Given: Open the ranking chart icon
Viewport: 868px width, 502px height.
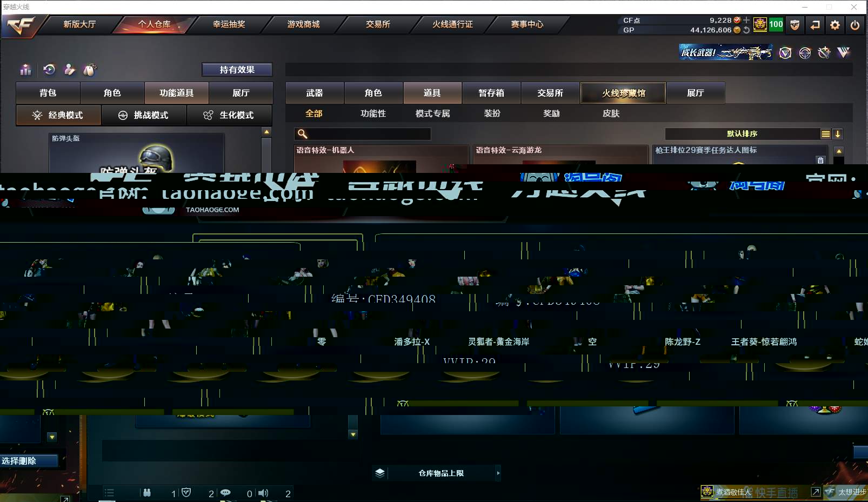Looking at the screenshot, I should click(x=25, y=70).
